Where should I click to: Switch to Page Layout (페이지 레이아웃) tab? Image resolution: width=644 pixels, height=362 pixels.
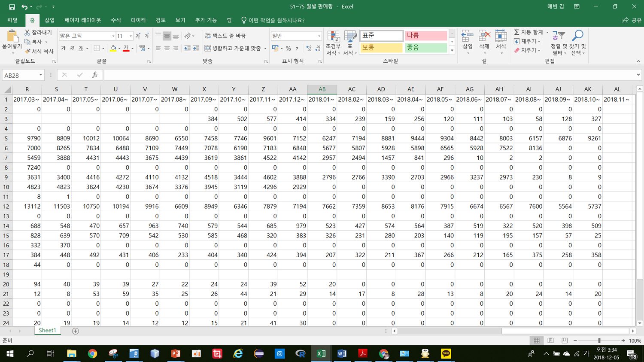coord(82,20)
